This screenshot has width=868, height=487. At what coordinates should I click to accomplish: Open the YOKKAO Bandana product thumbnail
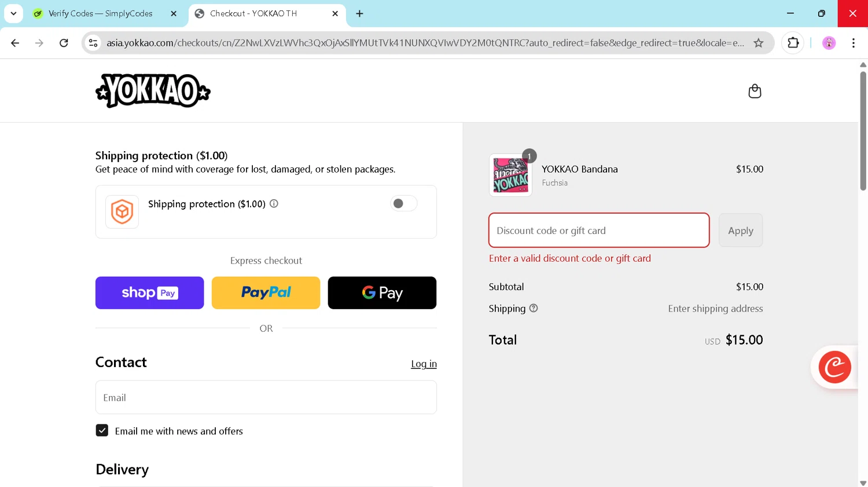510,175
